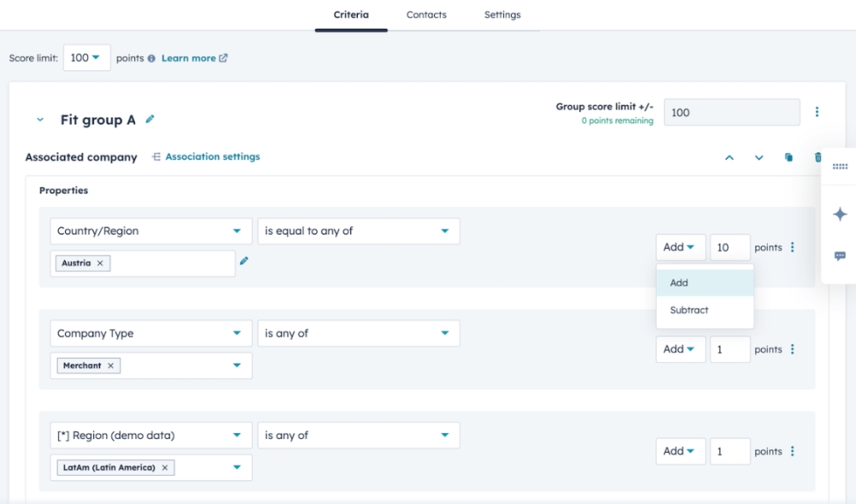Viewport: 856px width, 504px height.
Task: Open three-dot menu for Fit group A
Action: [x=817, y=112]
